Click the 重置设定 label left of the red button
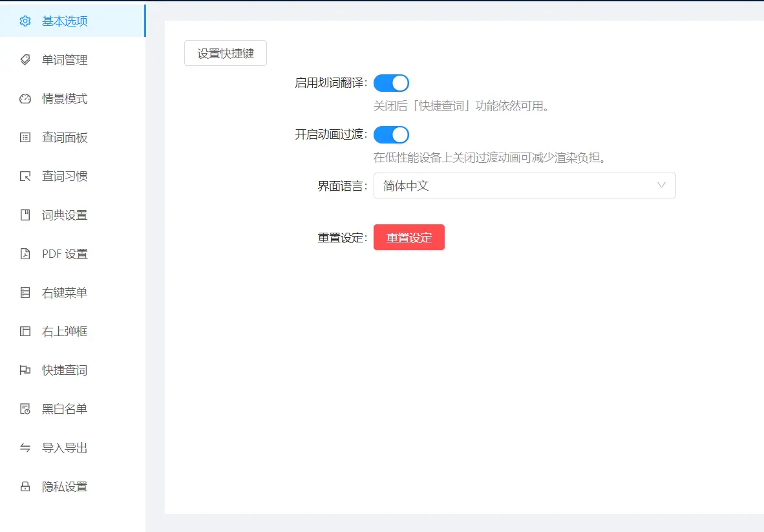This screenshot has width=764, height=532. click(x=341, y=238)
